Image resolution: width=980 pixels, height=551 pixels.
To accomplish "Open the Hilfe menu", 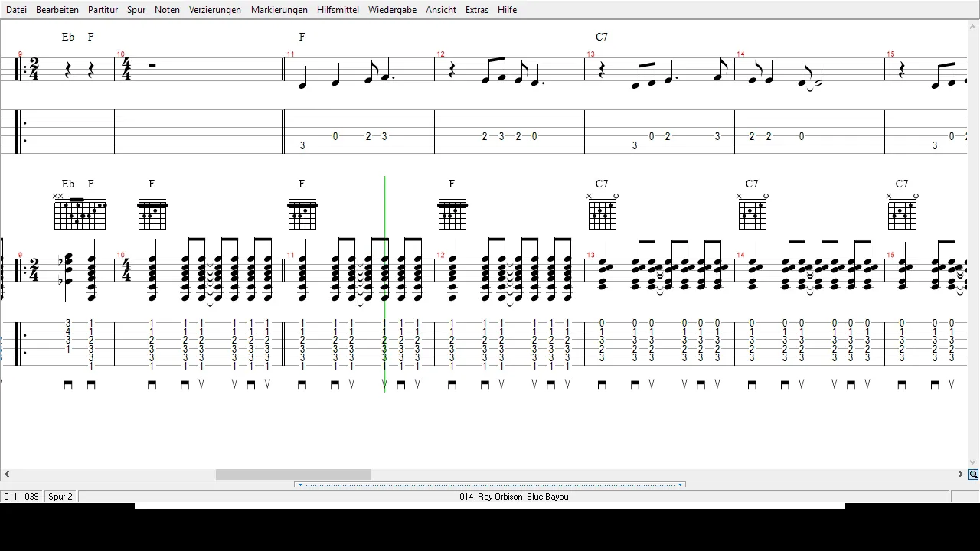I will 507,10.
